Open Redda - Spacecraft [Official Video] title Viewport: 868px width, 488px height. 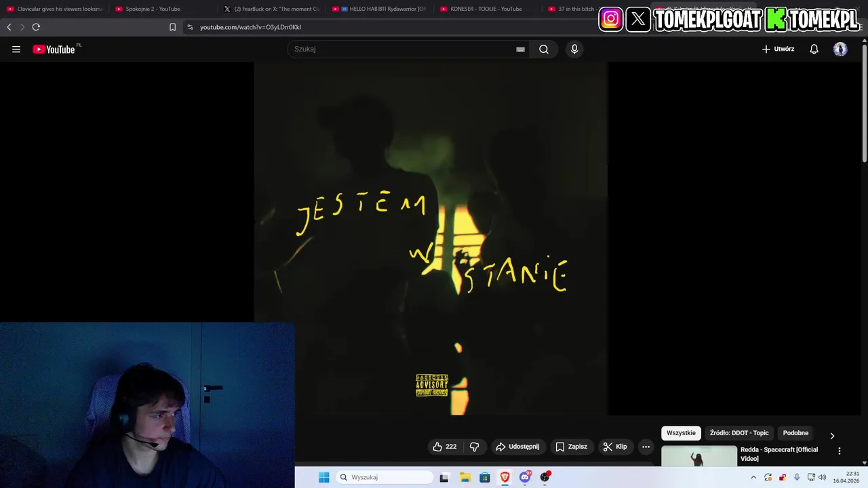[779, 454]
